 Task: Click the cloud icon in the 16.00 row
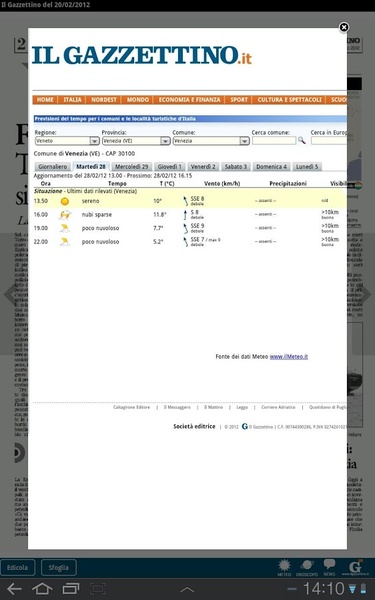click(x=65, y=215)
